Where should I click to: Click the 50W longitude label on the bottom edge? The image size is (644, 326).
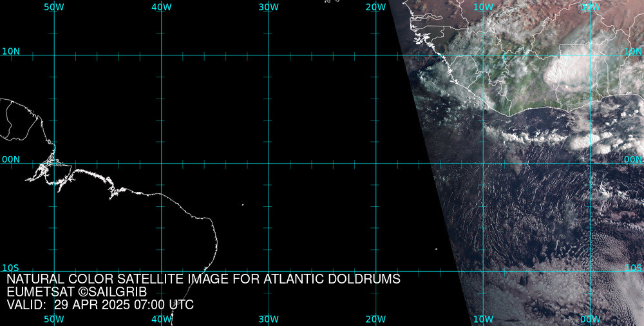point(54,320)
